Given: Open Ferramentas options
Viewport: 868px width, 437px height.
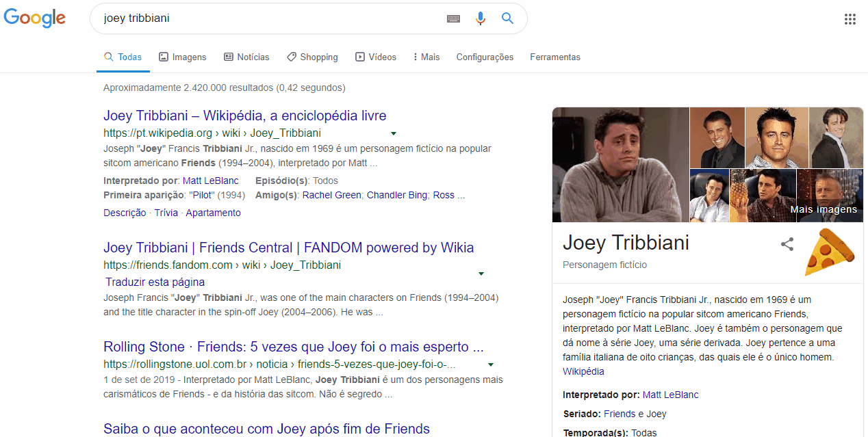Looking at the screenshot, I should click(555, 57).
